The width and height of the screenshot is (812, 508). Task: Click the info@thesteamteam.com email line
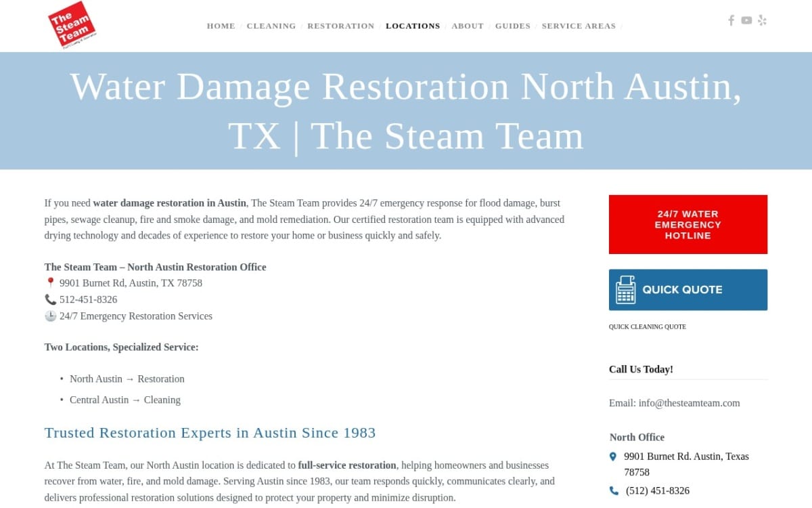pos(675,403)
